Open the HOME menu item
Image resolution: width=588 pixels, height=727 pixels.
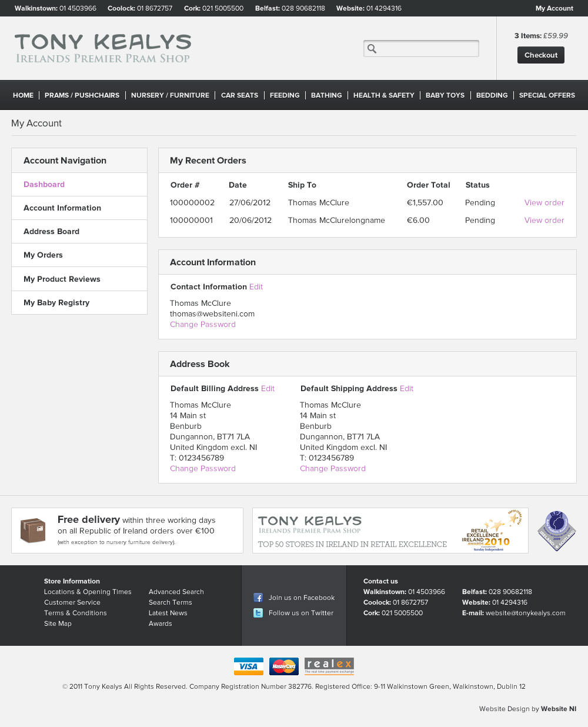pyautogui.click(x=23, y=95)
